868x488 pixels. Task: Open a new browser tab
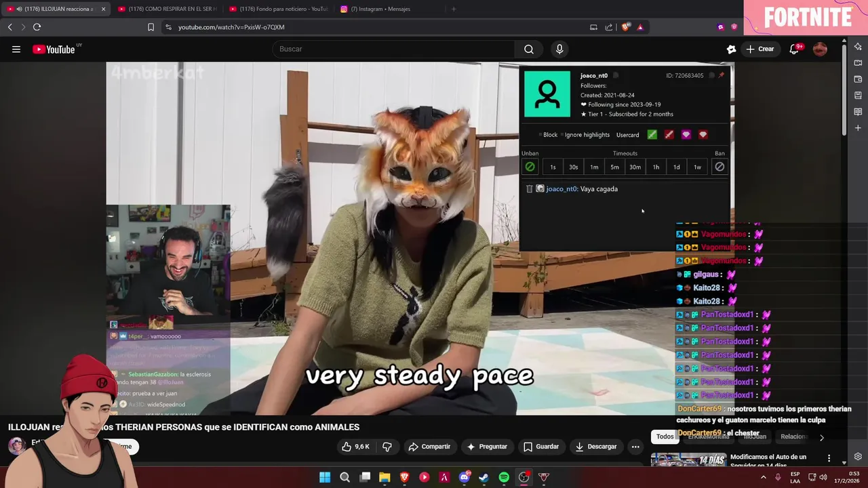[454, 9]
